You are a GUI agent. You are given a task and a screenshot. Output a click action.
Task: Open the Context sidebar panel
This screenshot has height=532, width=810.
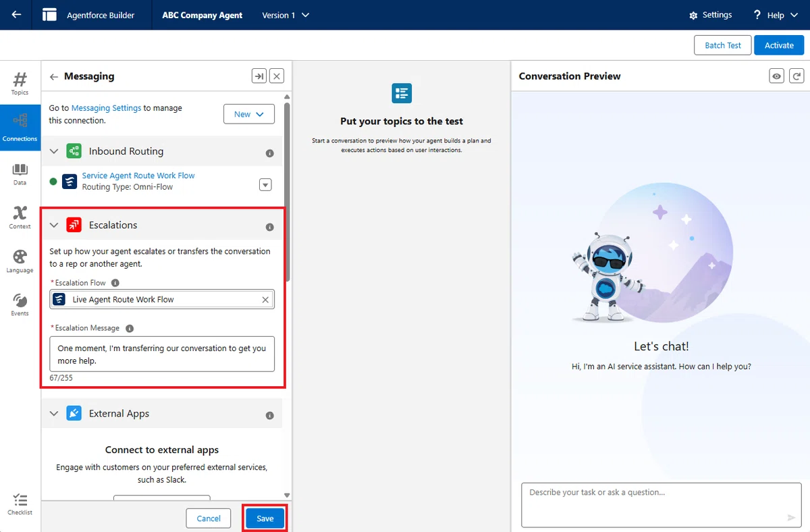click(20, 217)
